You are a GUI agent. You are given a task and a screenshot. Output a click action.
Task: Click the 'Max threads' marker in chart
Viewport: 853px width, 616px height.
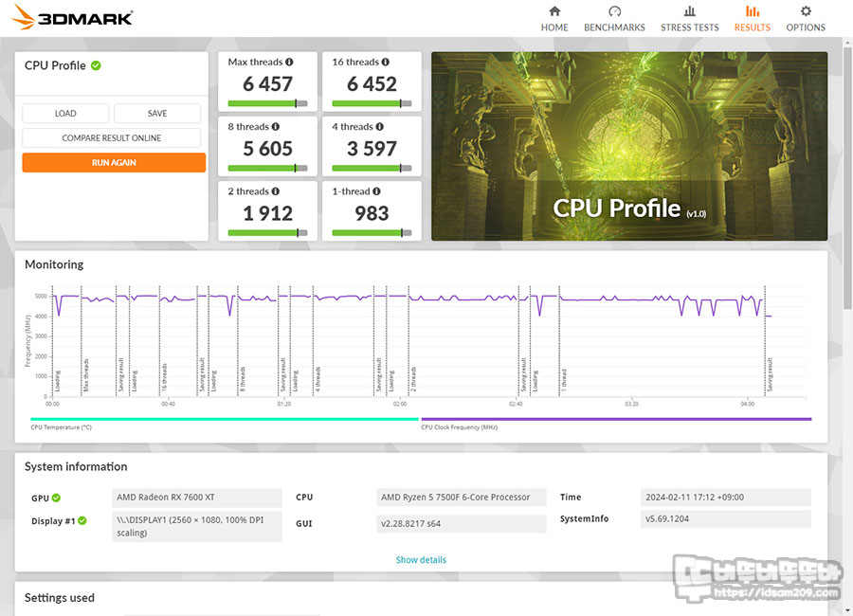click(86, 375)
